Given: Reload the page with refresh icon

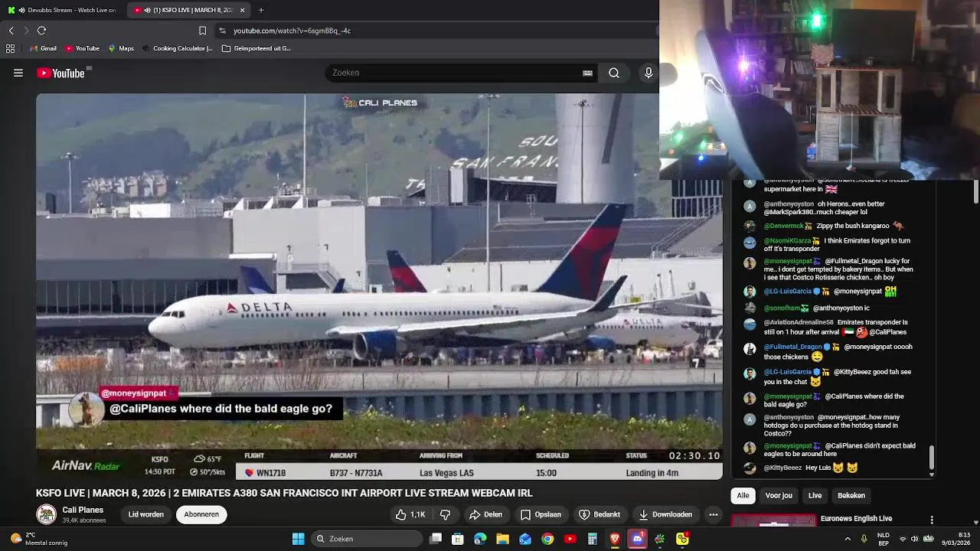Looking at the screenshot, I should click(x=41, y=31).
